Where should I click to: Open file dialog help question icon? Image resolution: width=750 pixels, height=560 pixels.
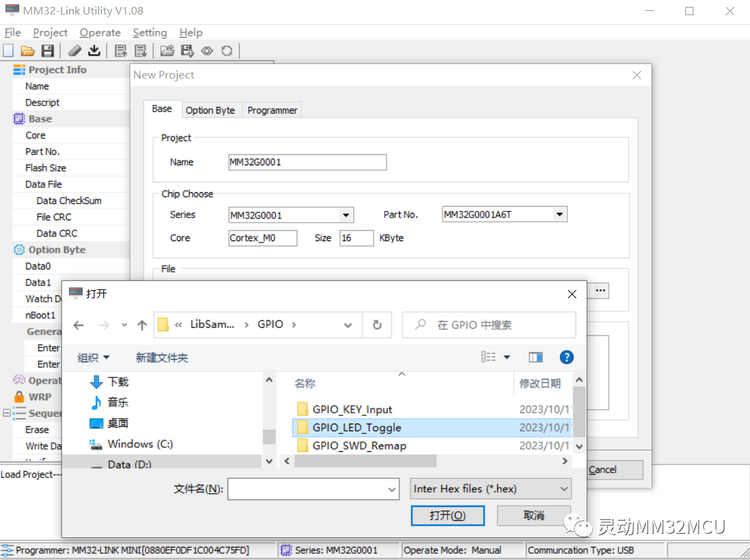567,357
